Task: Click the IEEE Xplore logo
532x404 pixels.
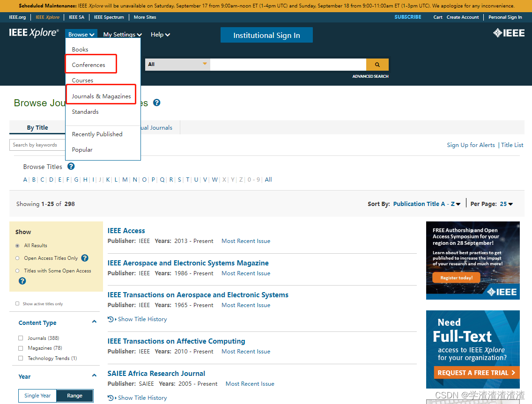Action: click(x=34, y=33)
